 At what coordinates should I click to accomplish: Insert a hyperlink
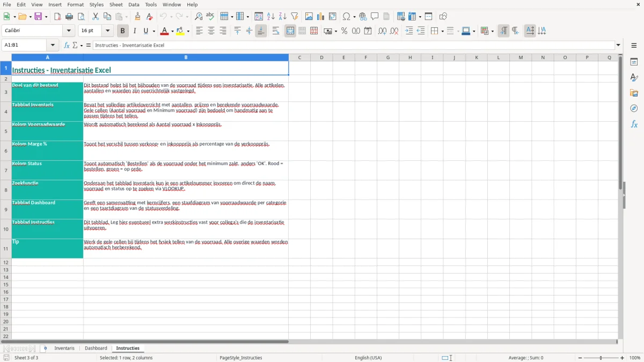363,17
